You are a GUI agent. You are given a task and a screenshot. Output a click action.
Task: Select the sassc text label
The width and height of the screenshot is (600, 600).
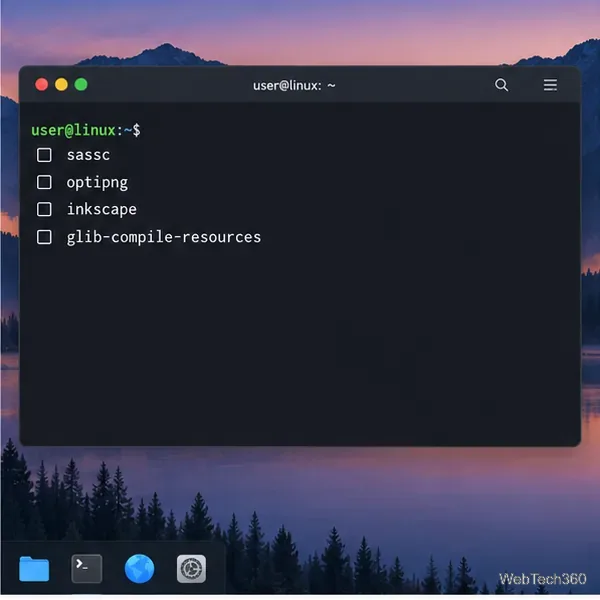click(x=88, y=155)
